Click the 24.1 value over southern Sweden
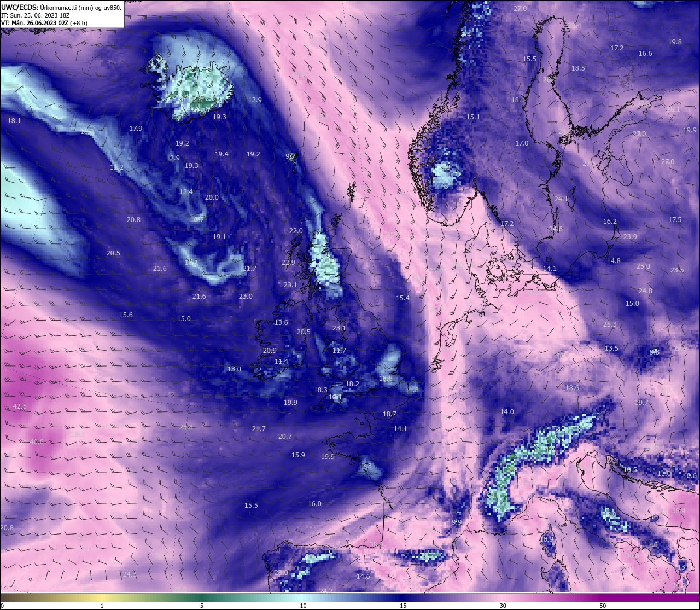The image size is (700, 610). point(561,199)
